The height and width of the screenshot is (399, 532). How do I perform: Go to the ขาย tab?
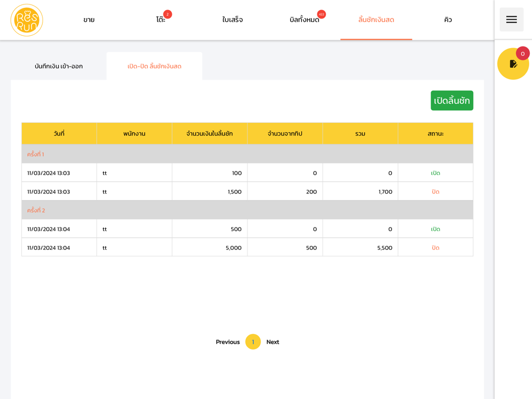(89, 20)
